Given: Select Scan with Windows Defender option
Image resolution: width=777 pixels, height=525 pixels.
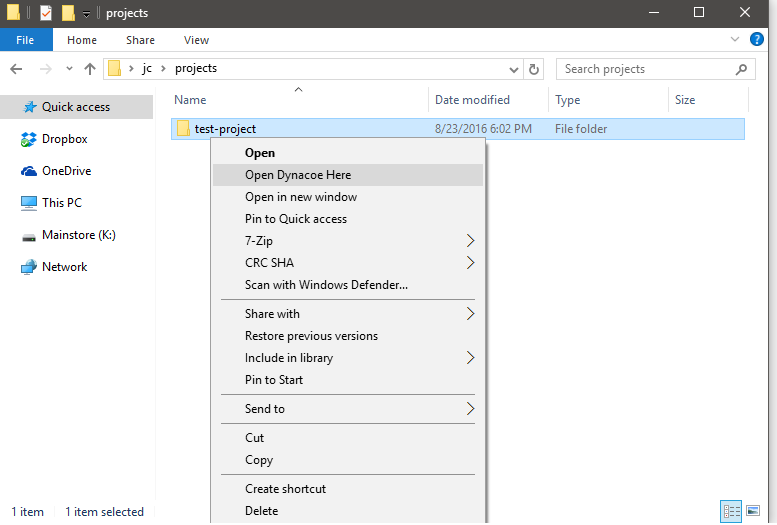Looking at the screenshot, I should 326,285.
